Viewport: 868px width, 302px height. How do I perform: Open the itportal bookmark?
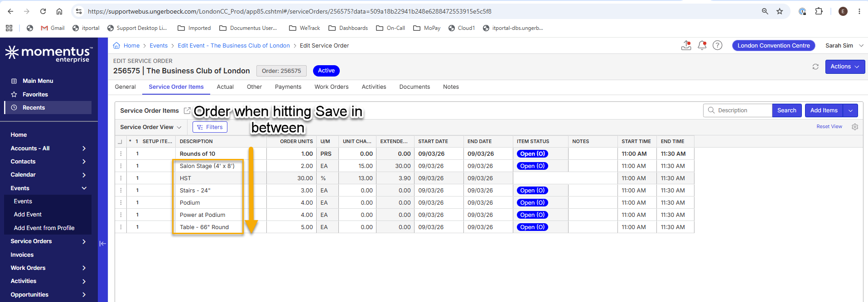(x=86, y=28)
